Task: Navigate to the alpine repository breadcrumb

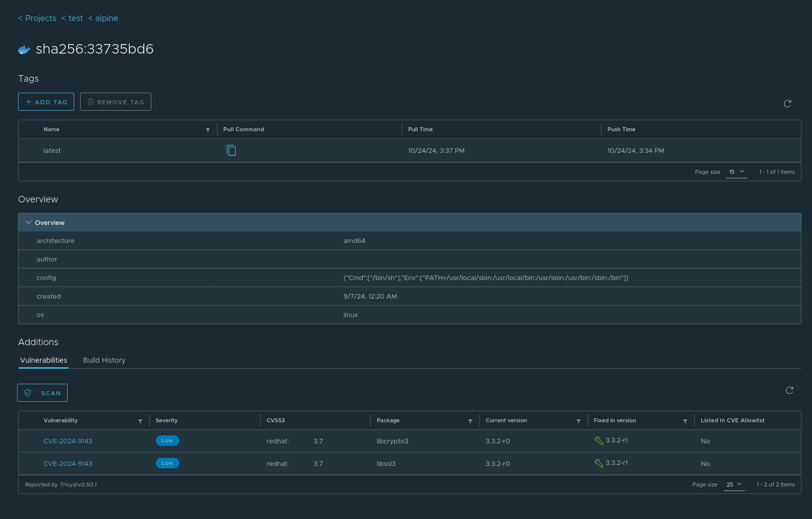Action: pos(106,18)
